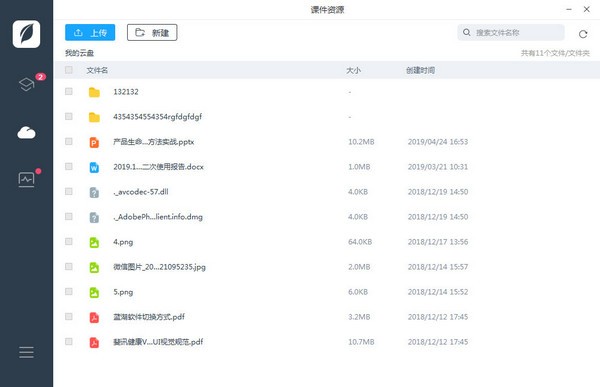Open the monitor chart sidebar icon
The height and width of the screenshot is (387, 600).
coord(26,180)
